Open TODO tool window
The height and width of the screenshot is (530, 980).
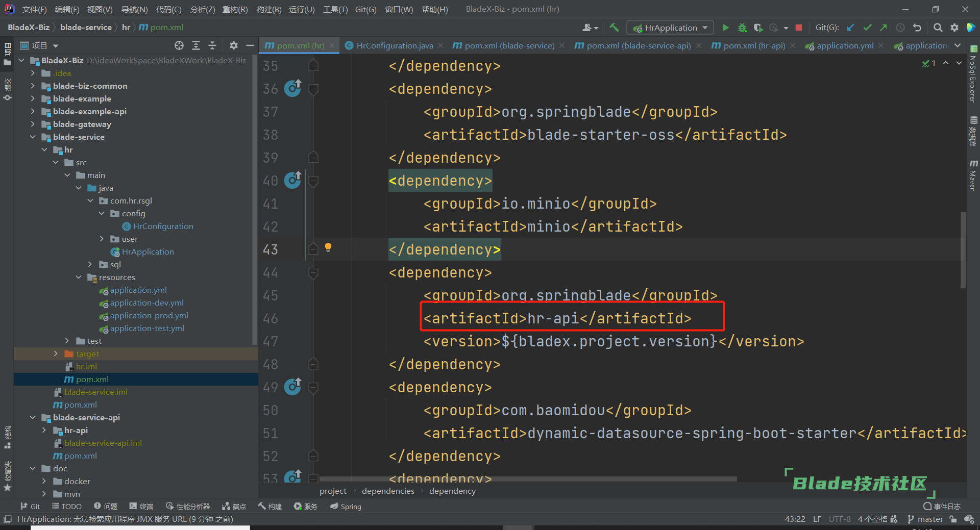67,506
